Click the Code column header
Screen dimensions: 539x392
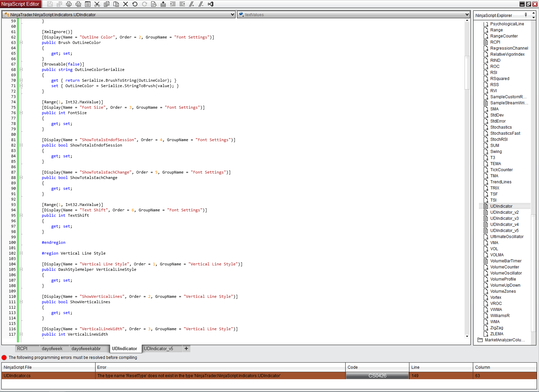[x=377, y=367]
